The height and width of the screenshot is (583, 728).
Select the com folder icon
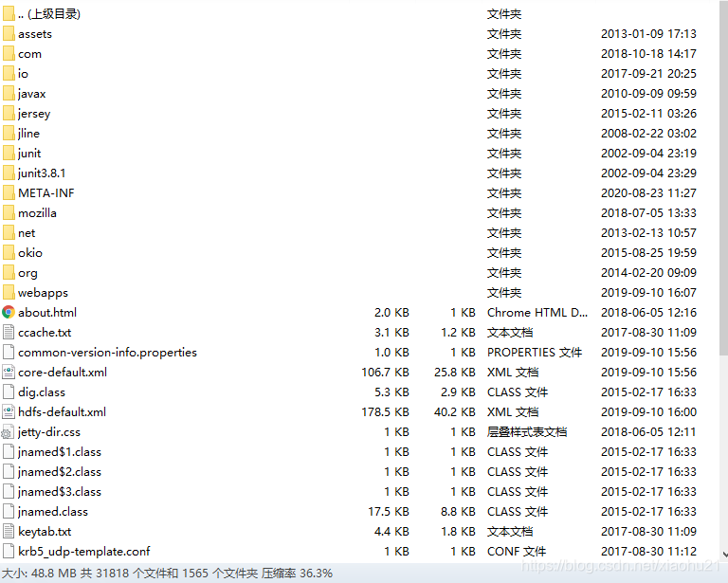tap(9, 54)
